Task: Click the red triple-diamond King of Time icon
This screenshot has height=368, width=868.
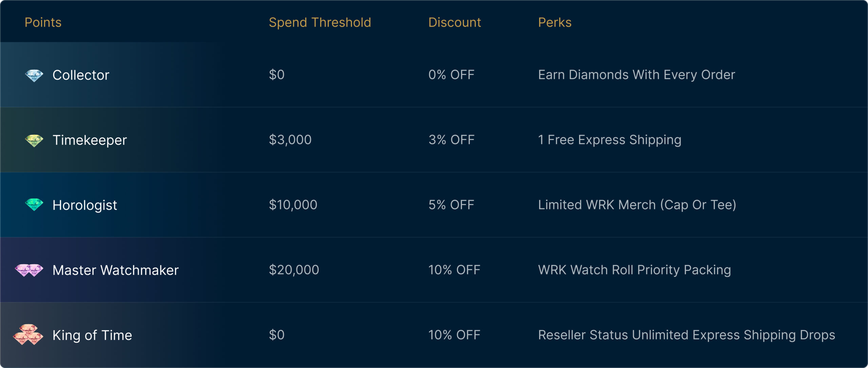Action: [28, 335]
